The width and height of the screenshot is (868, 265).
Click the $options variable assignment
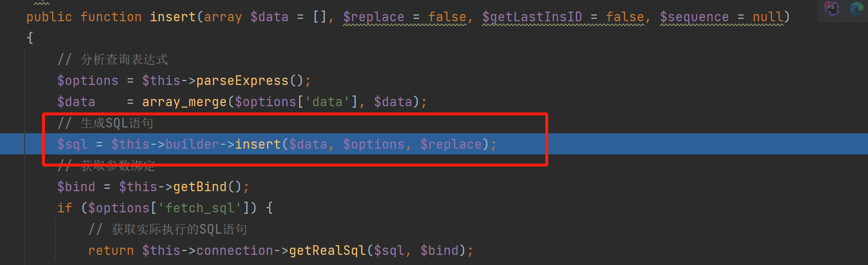coord(87,81)
